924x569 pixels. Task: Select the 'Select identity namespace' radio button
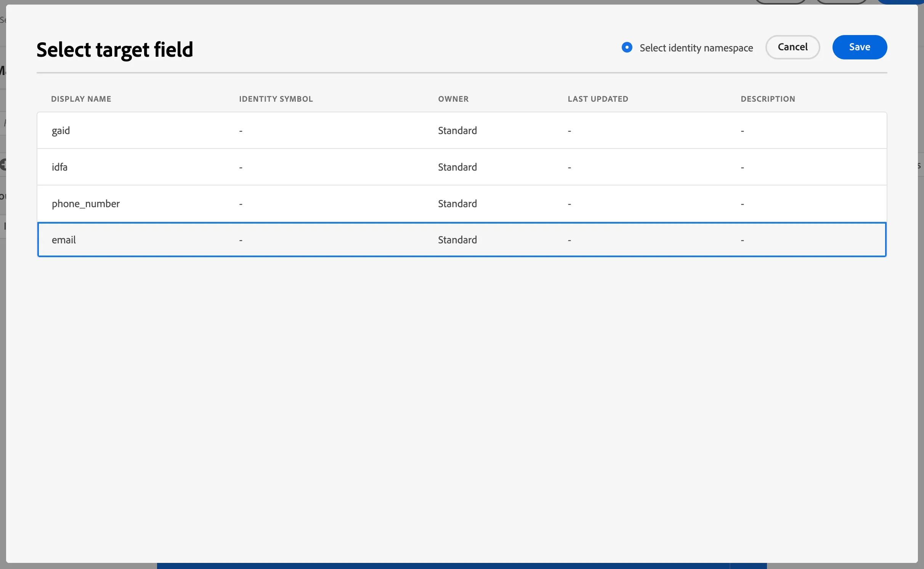pos(627,47)
